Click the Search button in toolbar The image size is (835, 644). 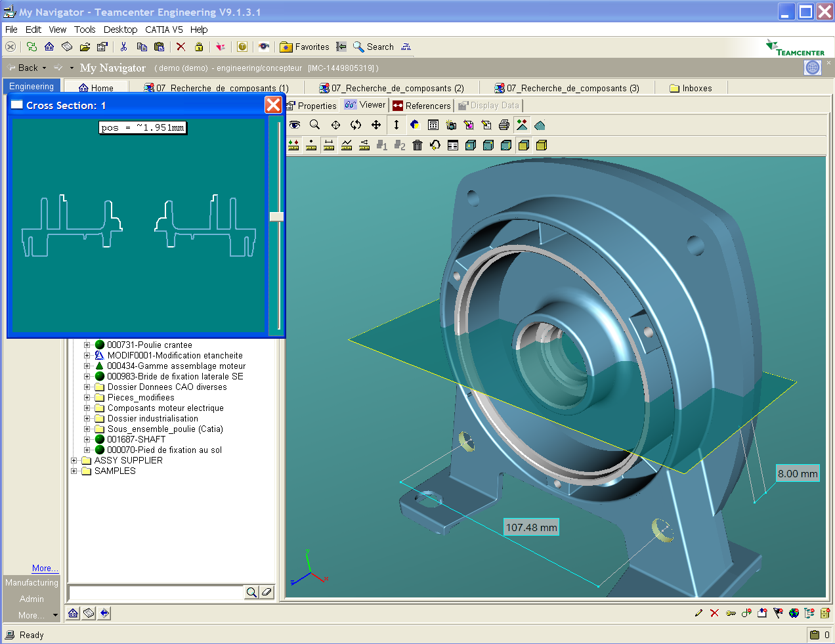374,47
